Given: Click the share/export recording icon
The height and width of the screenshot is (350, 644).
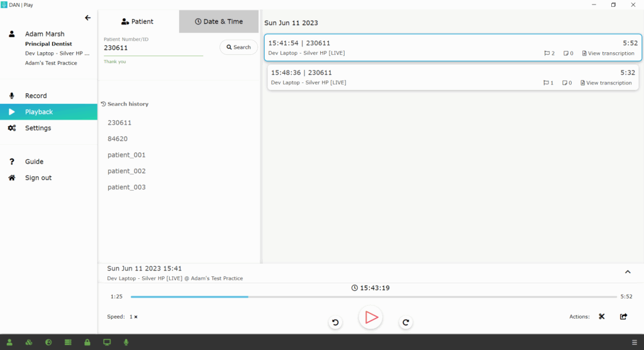Looking at the screenshot, I should pos(623,317).
